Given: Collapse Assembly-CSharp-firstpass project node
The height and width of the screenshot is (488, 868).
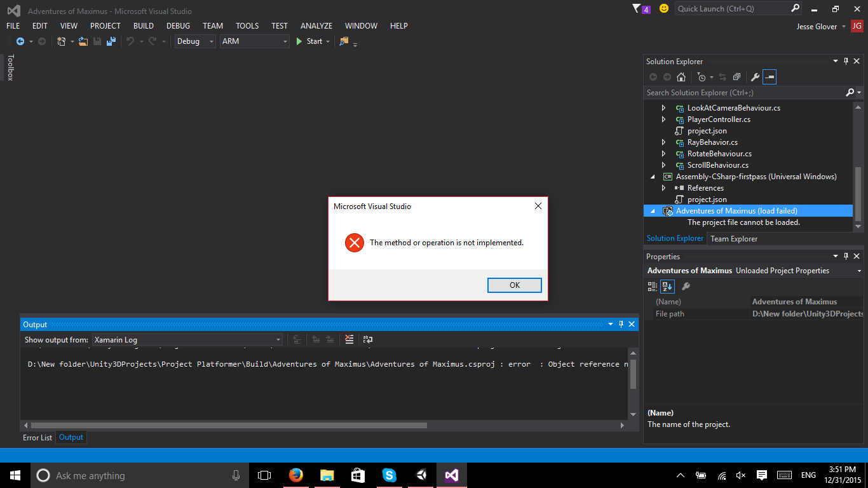Looking at the screenshot, I should coord(653,177).
